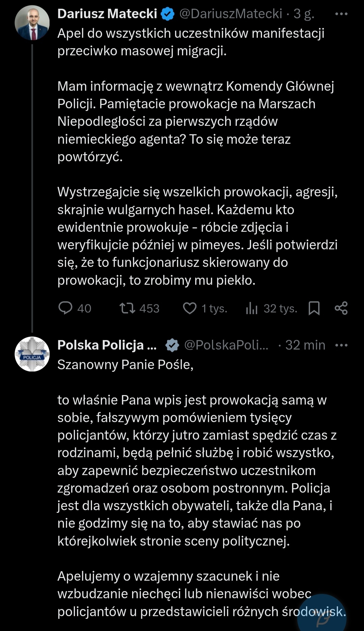Tap verified badge beside Polska Policja

(172, 345)
